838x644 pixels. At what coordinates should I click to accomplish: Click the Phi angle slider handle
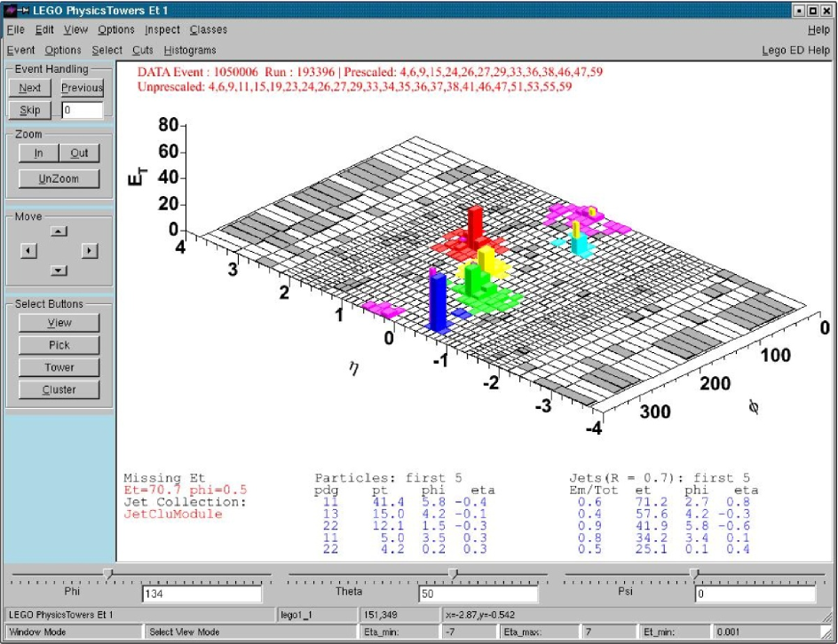(x=108, y=574)
